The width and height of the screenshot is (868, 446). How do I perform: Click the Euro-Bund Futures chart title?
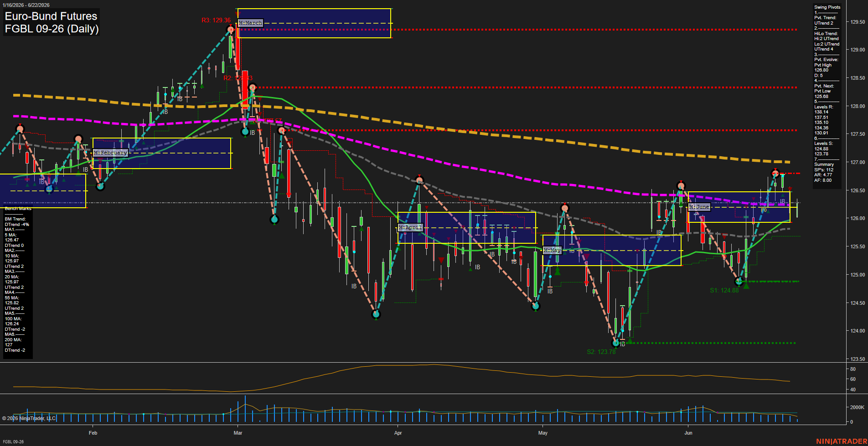click(x=51, y=16)
